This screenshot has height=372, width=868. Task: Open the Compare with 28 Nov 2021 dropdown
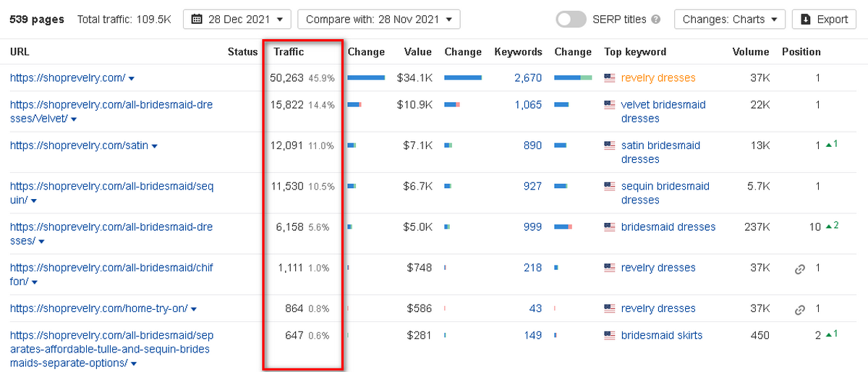(x=378, y=20)
